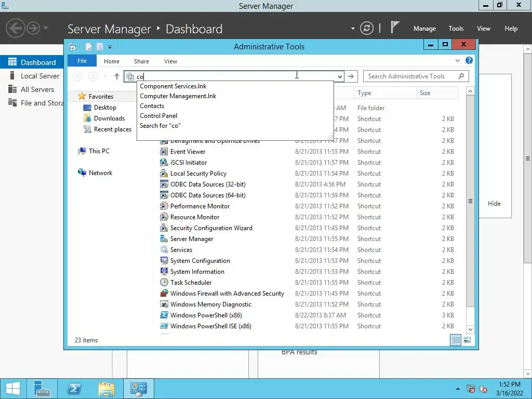Image resolution: width=532 pixels, height=399 pixels.
Task: Open Quick Access Toolbar customize dropdown
Action: (x=110, y=47)
